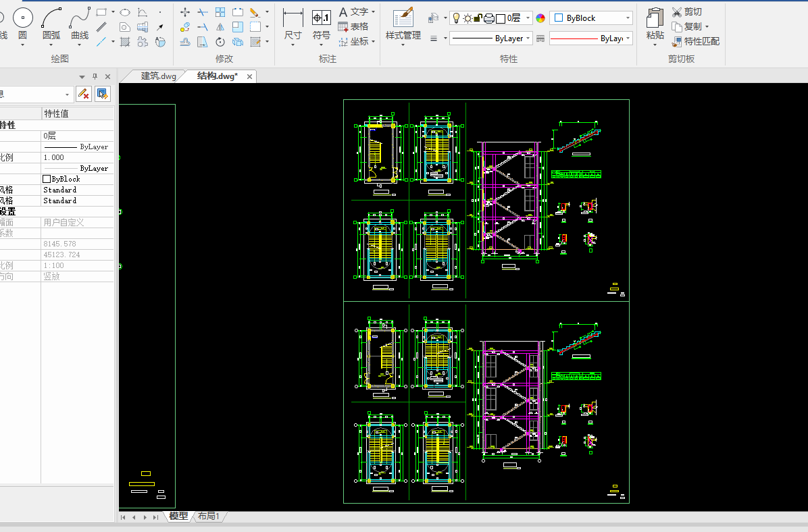Switch to the 布局1 layout tab

(209, 516)
